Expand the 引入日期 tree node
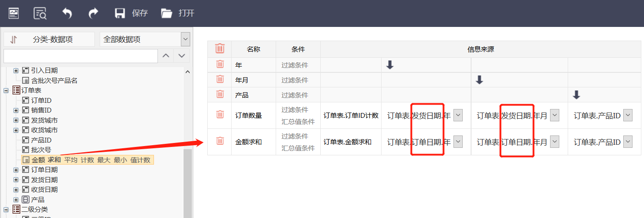The height and width of the screenshot is (218, 644). (16, 71)
